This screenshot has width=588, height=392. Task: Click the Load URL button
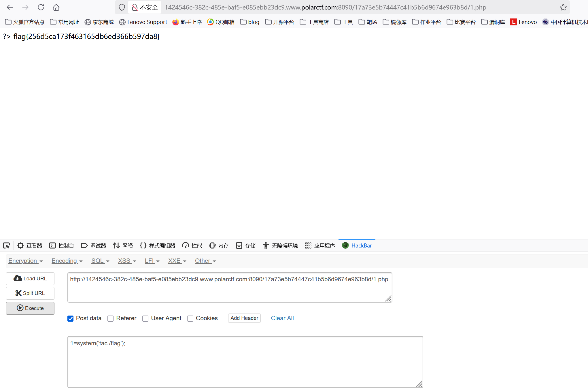[30, 279]
